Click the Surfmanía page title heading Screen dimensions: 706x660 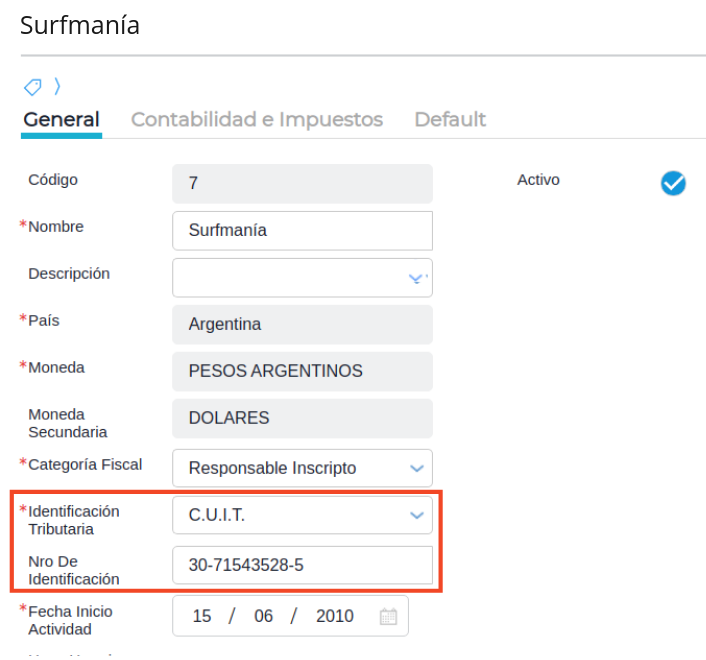[x=80, y=26]
